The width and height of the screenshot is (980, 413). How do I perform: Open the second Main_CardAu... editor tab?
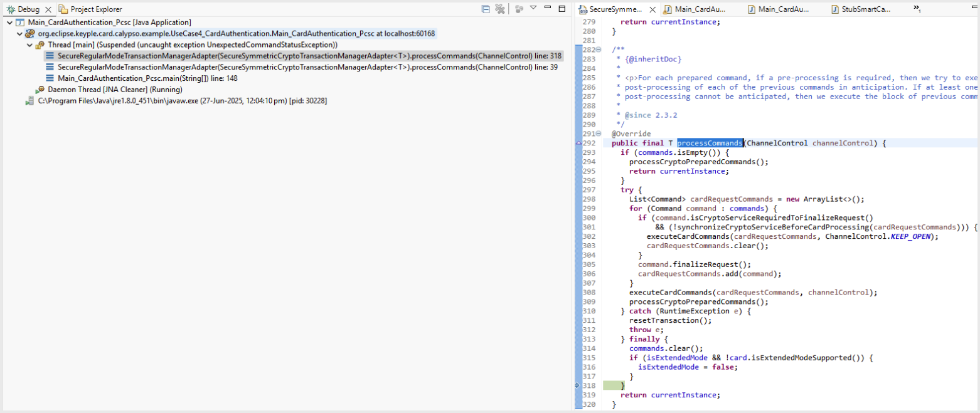778,9
